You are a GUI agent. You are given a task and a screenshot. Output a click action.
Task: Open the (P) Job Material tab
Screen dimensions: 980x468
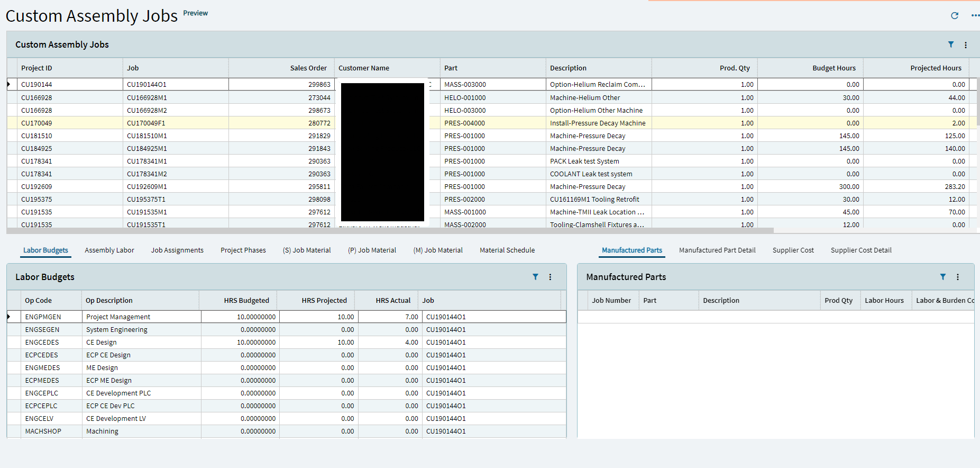click(x=372, y=250)
